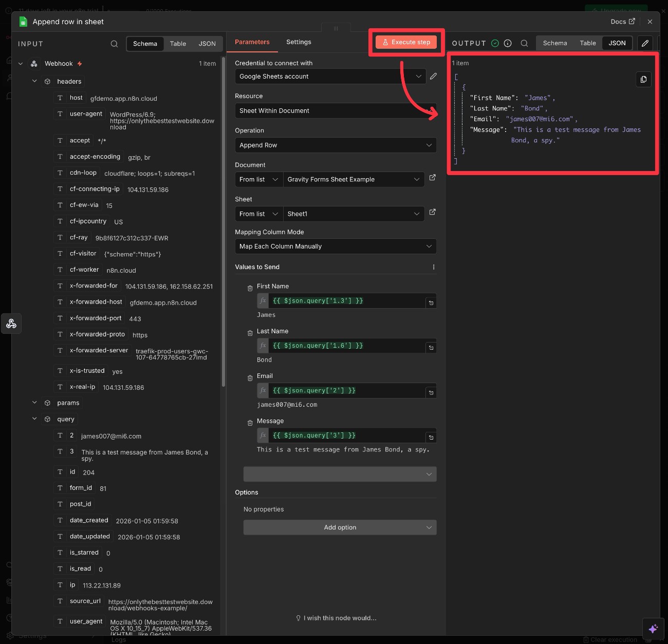Delete the First Name field trash icon
Screen dimensions: 668x644
(x=250, y=288)
